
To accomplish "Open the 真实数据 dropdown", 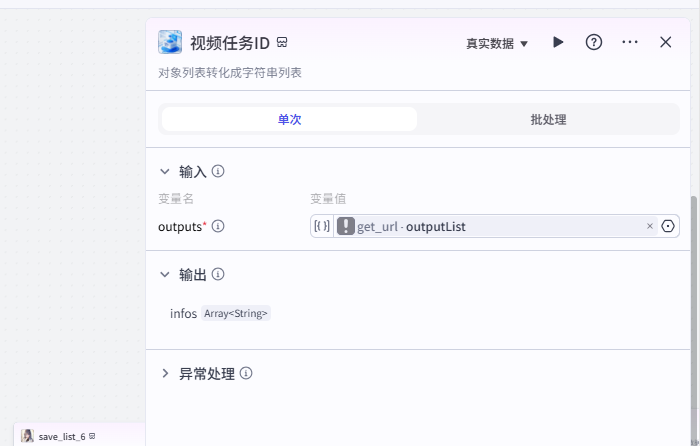I will 497,43.
